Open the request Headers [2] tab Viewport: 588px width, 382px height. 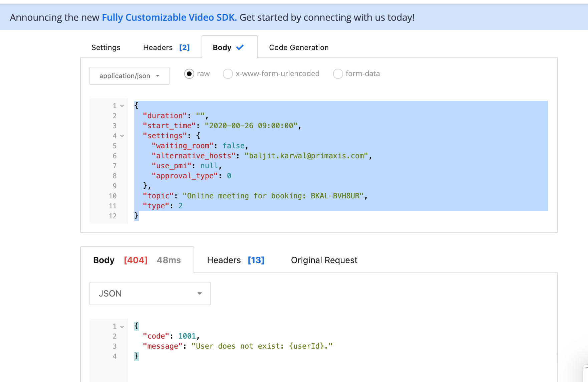[166, 47]
